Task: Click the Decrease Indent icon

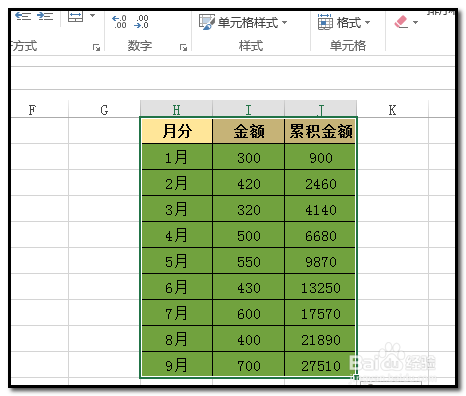Action: 23,16
